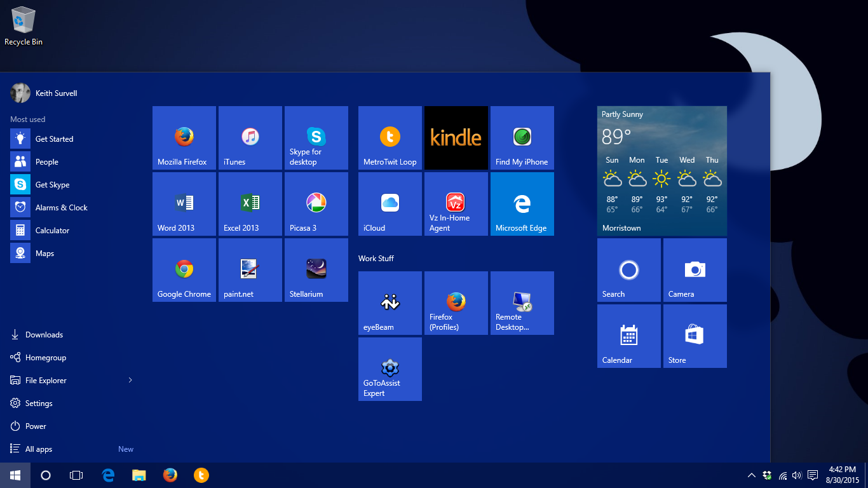868x488 pixels.
Task: Open the Wi-Fi network tray icon
Action: 782,475
